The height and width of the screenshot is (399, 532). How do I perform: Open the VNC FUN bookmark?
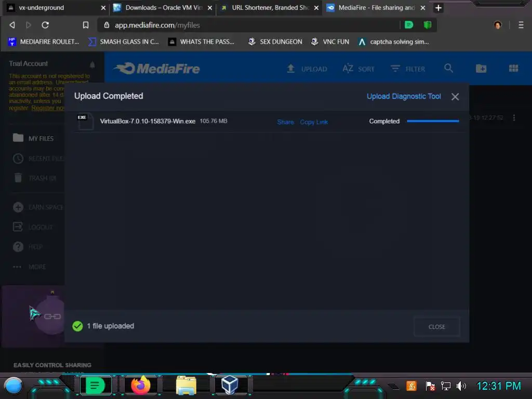coord(330,42)
